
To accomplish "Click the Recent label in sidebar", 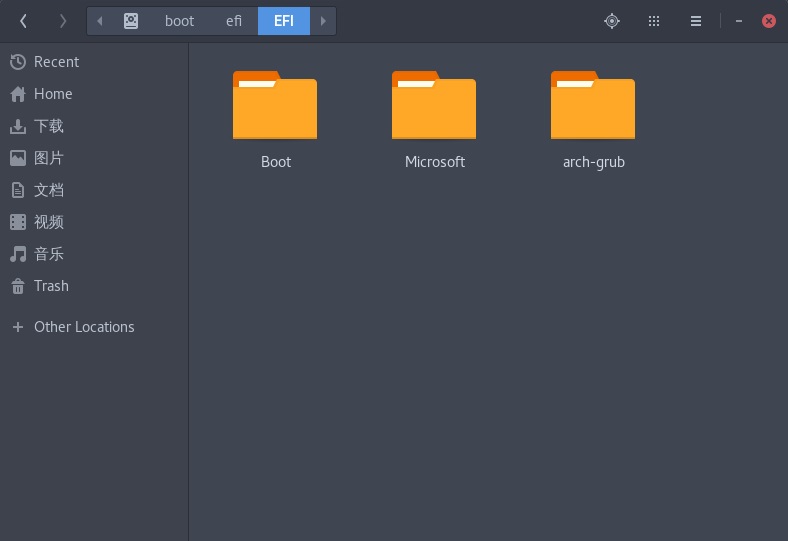I will (x=56, y=62).
